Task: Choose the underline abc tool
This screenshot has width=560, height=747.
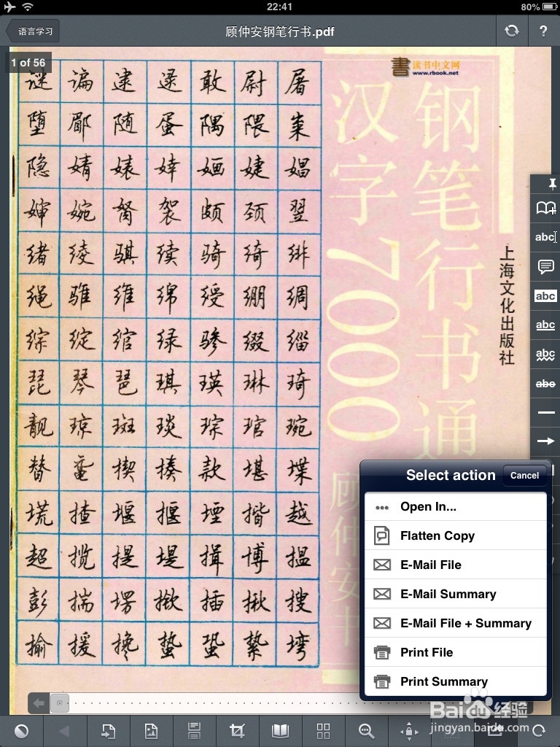Action: [x=545, y=325]
